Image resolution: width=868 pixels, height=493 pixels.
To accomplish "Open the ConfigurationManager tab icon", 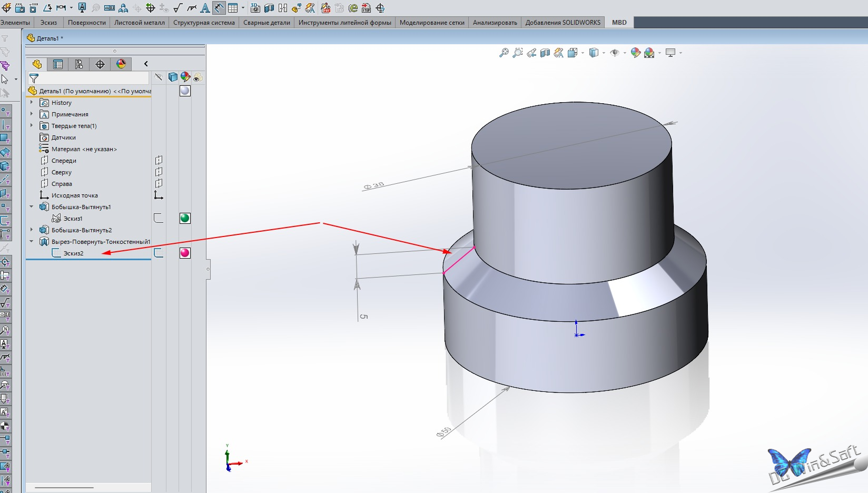I will (79, 64).
